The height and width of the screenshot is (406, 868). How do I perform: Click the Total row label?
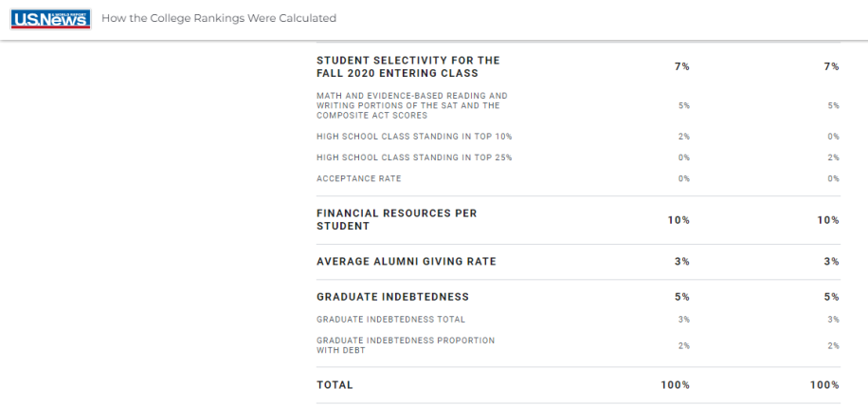coord(335,385)
